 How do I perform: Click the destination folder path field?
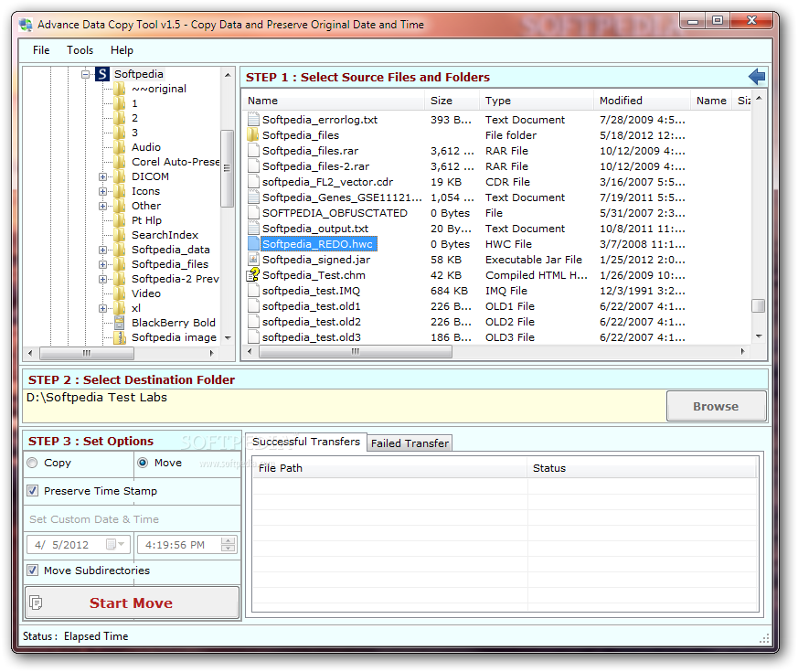pos(344,406)
